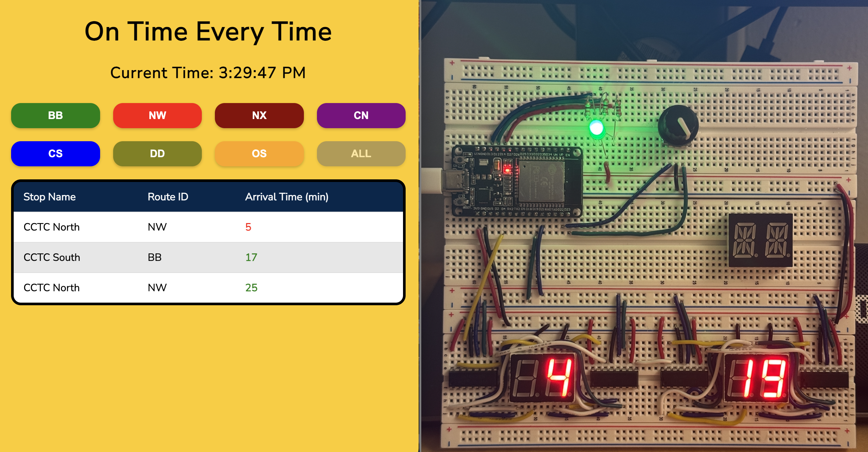
Task: Click the On Time Every Time title
Action: (x=208, y=32)
